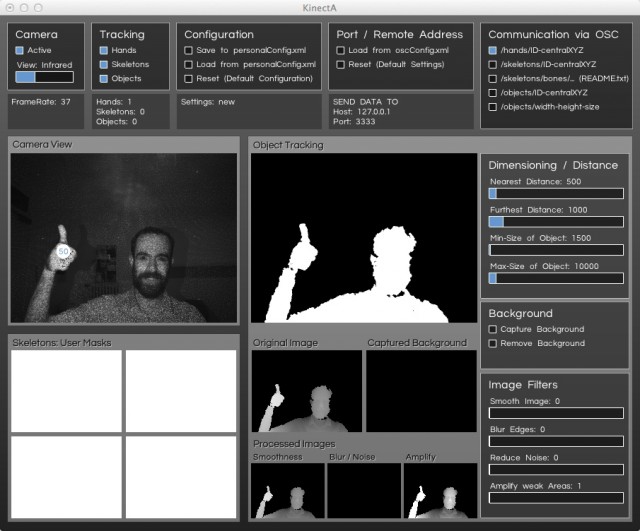This screenshot has height=531, width=640.
Task: Click the infrared Camera View image
Action: [123, 238]
